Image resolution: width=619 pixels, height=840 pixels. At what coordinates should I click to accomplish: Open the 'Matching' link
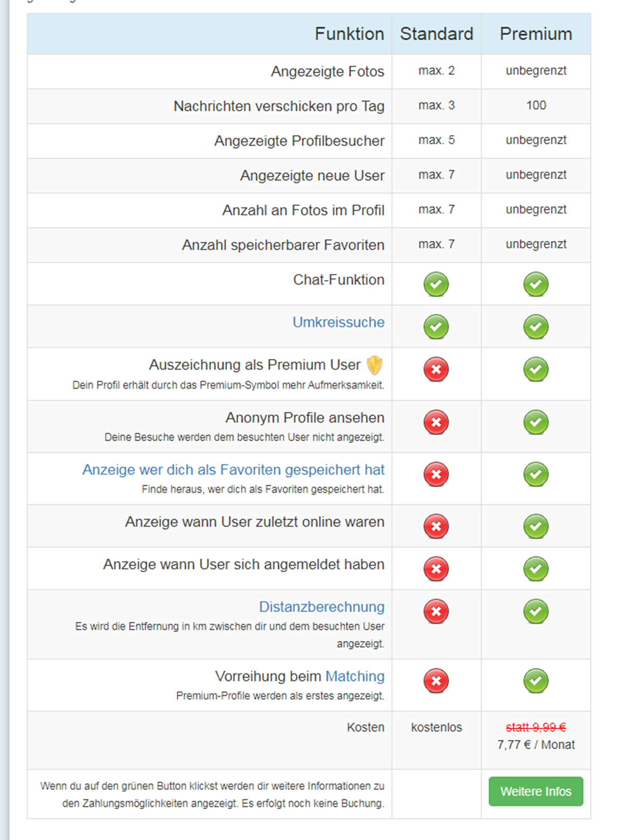pos(355,676)
